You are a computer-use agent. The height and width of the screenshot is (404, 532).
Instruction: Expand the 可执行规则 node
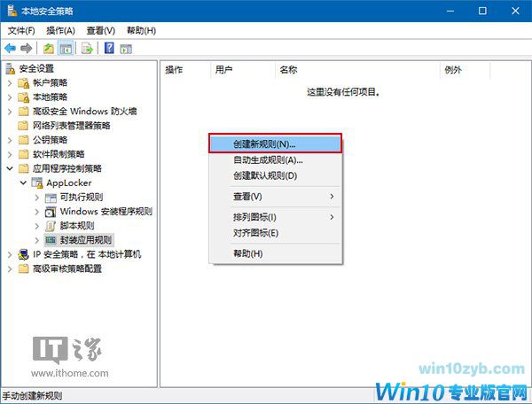tap(37, 198)
